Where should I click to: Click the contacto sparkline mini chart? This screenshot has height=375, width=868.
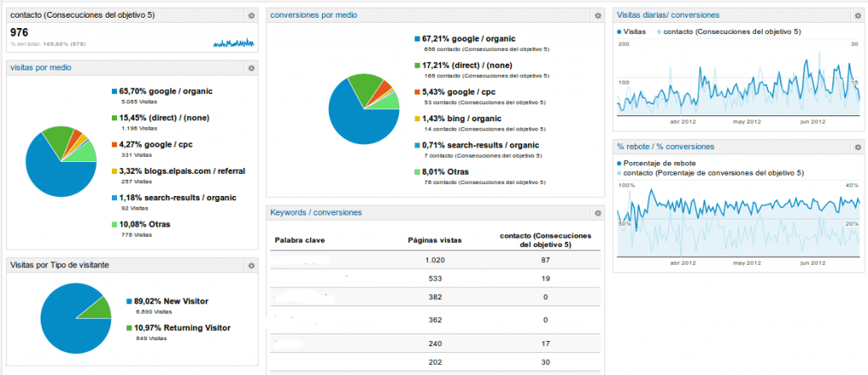pyautogui.click(x=234, y=42)
